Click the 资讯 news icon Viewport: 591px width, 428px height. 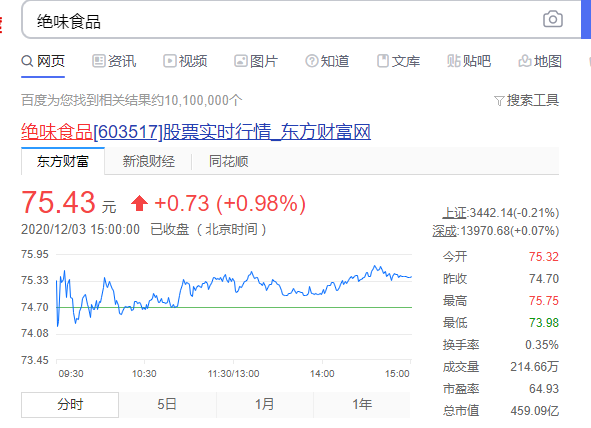pyautogui.click(x=98, y=61)
